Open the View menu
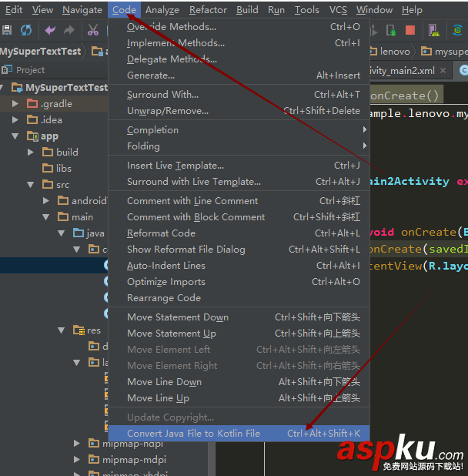 click(x=42, y=10)
